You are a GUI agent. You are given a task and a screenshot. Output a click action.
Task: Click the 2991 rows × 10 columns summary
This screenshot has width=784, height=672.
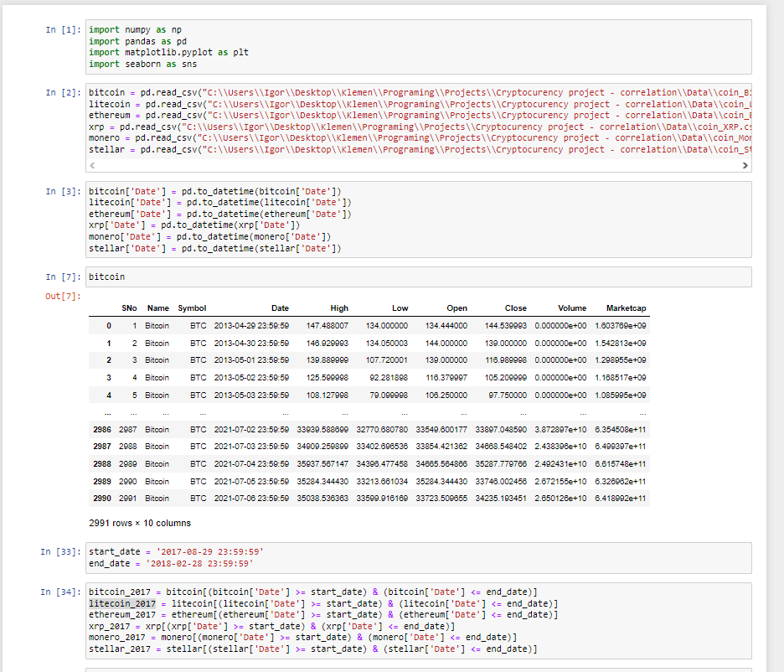(139, 523)
